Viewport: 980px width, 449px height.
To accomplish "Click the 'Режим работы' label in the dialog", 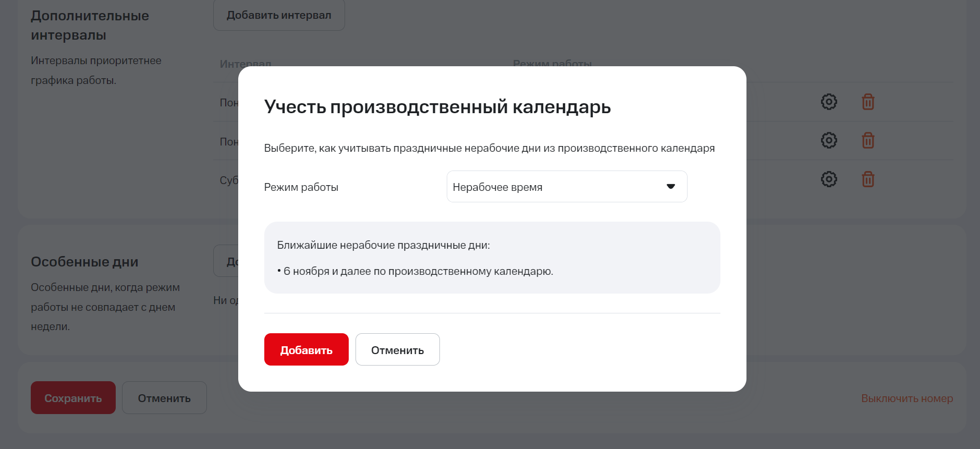I will point(301,187).
